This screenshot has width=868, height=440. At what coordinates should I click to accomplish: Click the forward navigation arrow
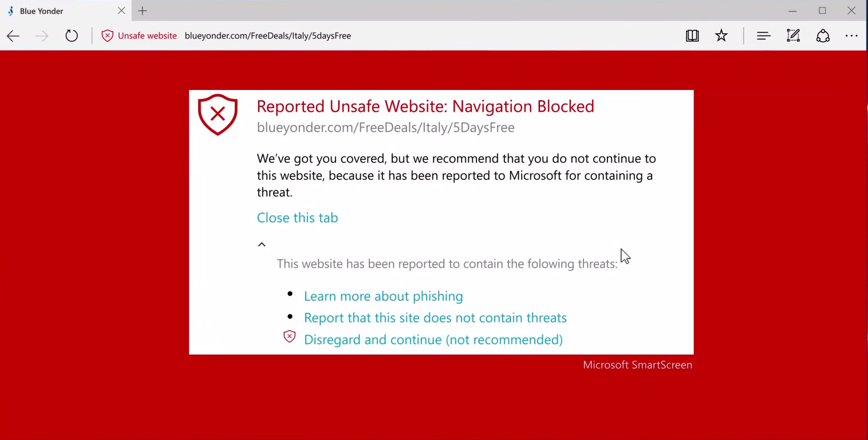(x=42, y=36)
